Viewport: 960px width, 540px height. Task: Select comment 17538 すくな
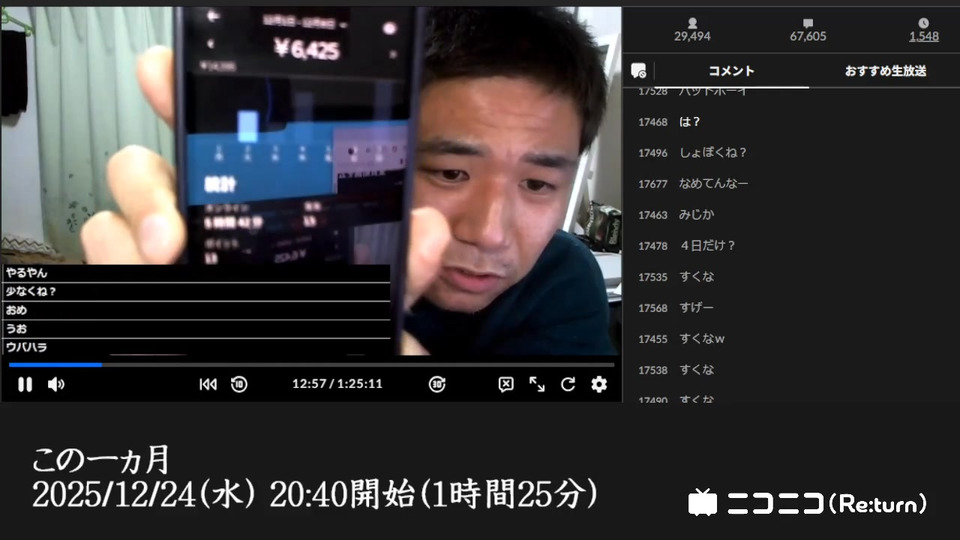791,370
